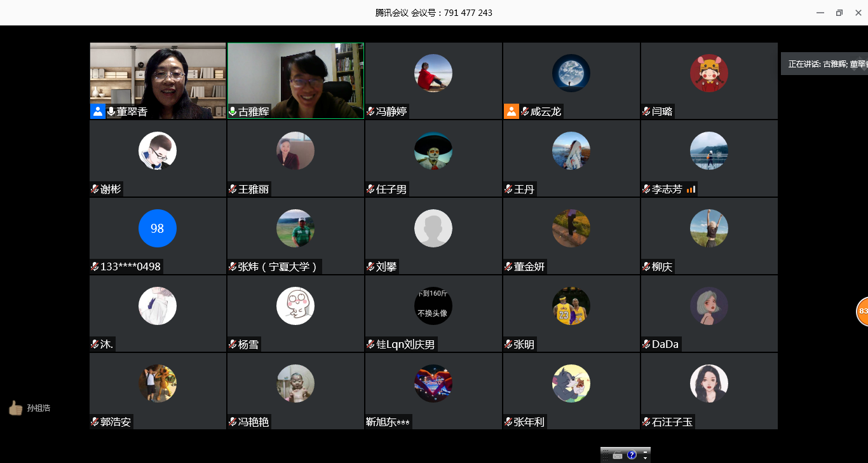The width and height of the screenshot is (868, 463).
Task: Select 董翠香's video tile
Action: [x=158, y=76]
